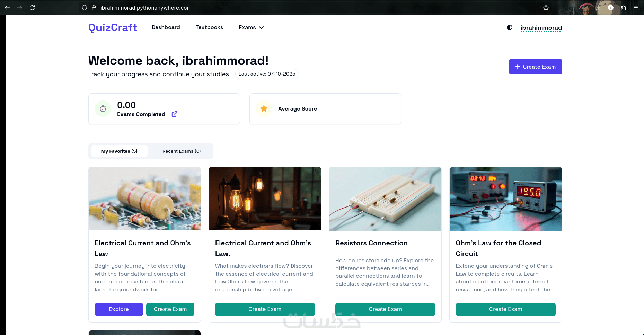
Task: Go back to the previous page
Action: point(7,8)
